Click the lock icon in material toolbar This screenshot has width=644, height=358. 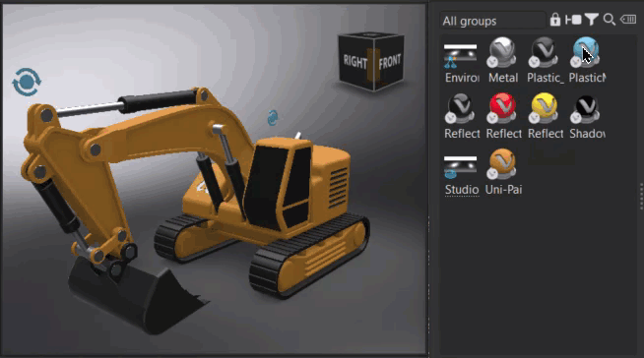[554, 20]
